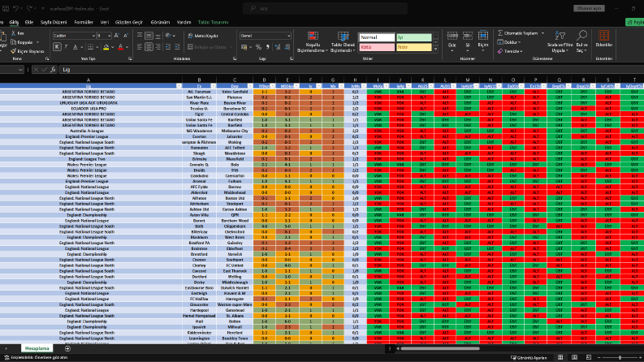Image resolution: width=644 pixels, height=362 pixels.
Task: Open the Ekle ribbon tab
Action: coord(29,22)
